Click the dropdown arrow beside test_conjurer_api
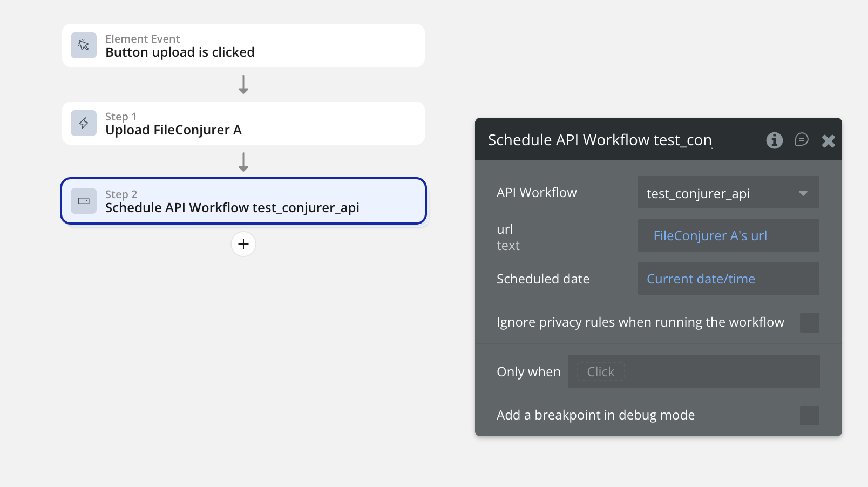Screen dimensions: 868x487 (803, 193)
